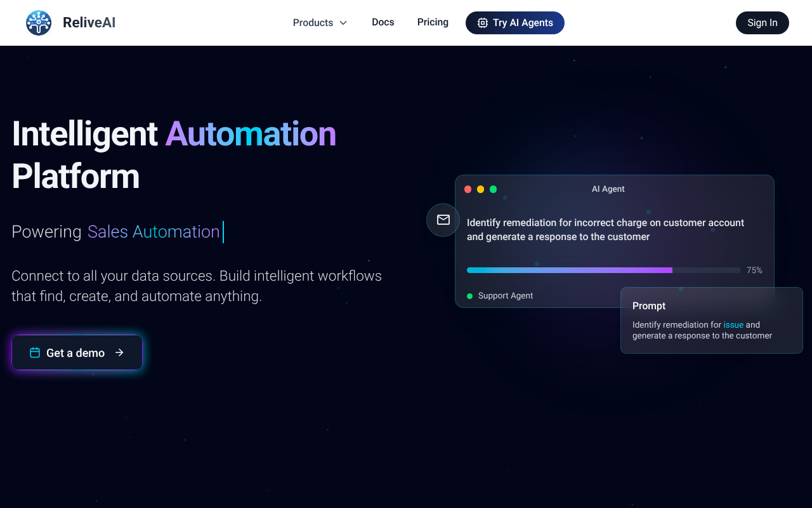Click the robot icon inside Try AI Agents

(x=483, y=22)
